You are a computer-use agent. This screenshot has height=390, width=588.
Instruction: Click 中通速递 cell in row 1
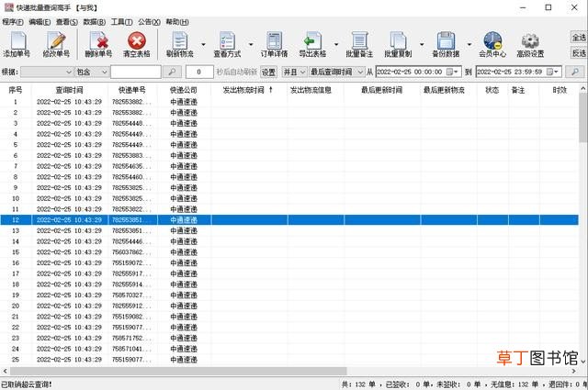184,102
